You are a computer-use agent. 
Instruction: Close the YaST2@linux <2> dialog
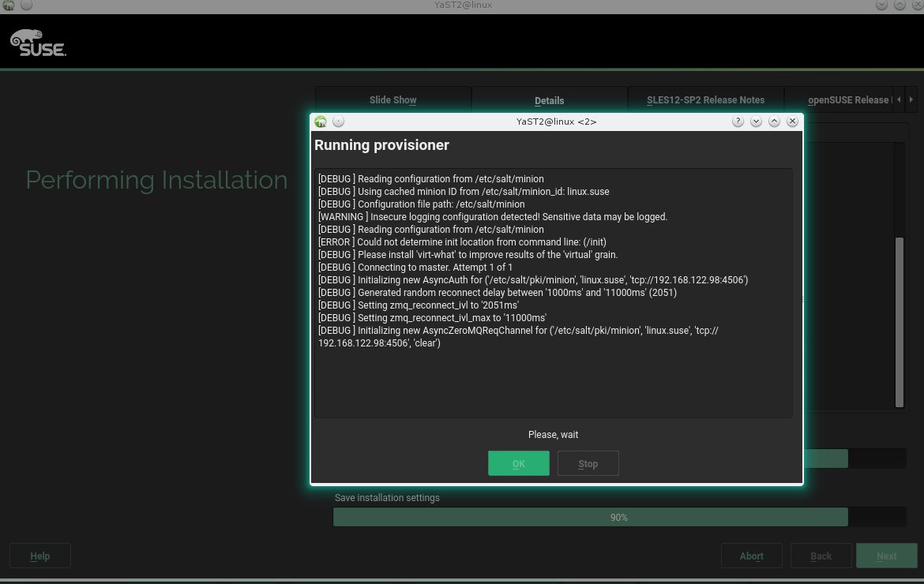point(793,122)
